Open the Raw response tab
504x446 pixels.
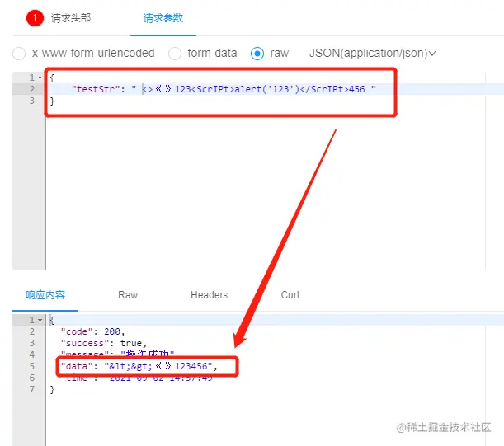(x=128, y=294)
